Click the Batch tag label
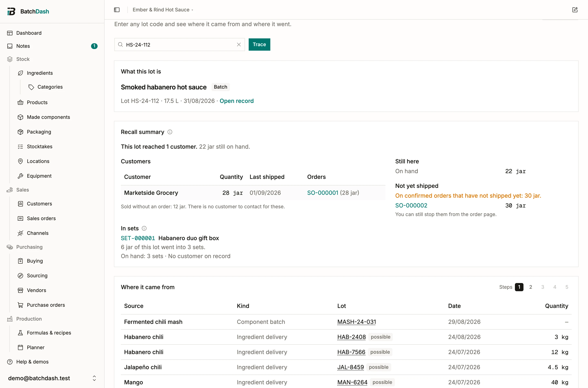The width and height of the screenshot is (588, 388). click(x=220, y=87)
